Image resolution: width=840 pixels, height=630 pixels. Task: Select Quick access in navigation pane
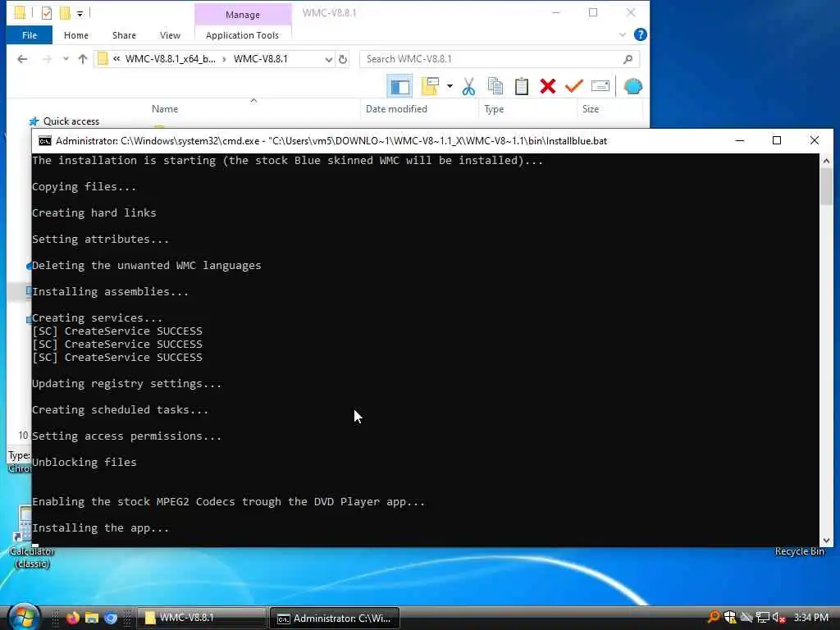71,121
